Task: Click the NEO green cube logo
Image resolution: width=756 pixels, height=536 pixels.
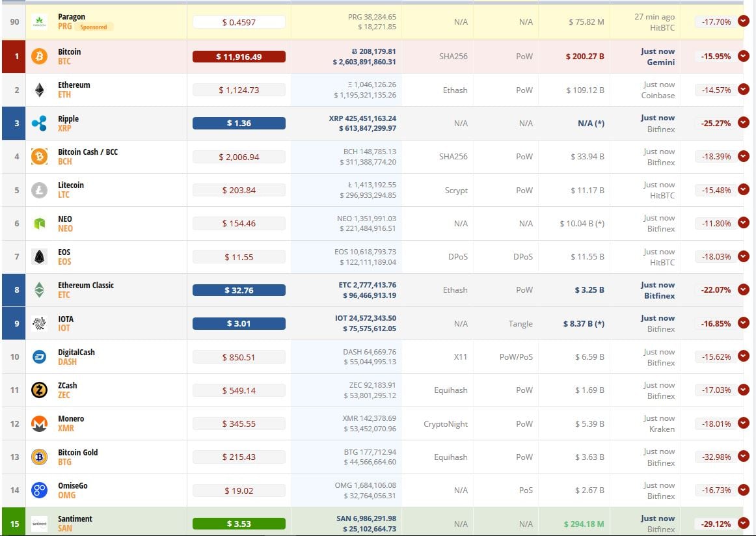Action: point(39,223)
